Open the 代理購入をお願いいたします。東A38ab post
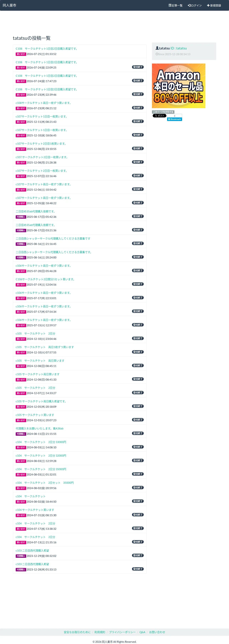 39,429
